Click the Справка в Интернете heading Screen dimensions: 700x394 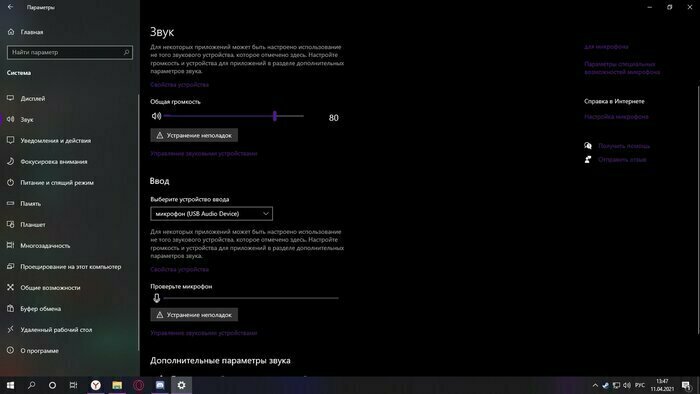(x=614, y=101)
